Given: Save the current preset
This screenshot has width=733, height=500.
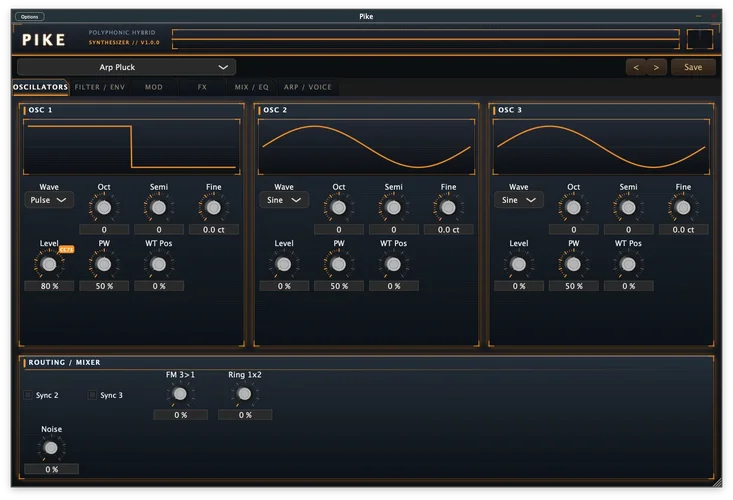Looking at the screenshot, I should click(x=693, y=67).
